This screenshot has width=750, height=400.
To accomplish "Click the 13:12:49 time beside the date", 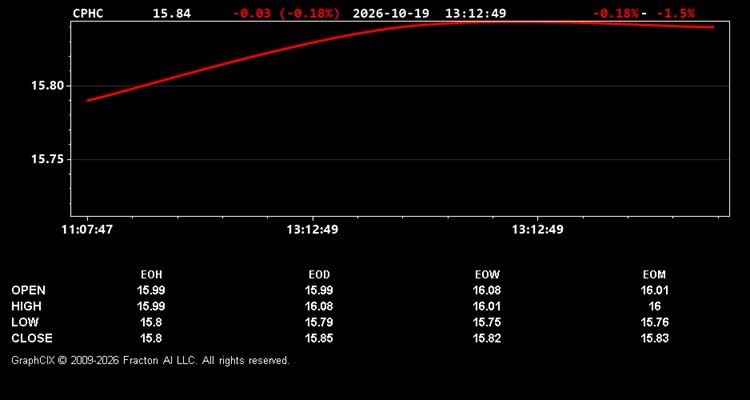I will 475,13.
